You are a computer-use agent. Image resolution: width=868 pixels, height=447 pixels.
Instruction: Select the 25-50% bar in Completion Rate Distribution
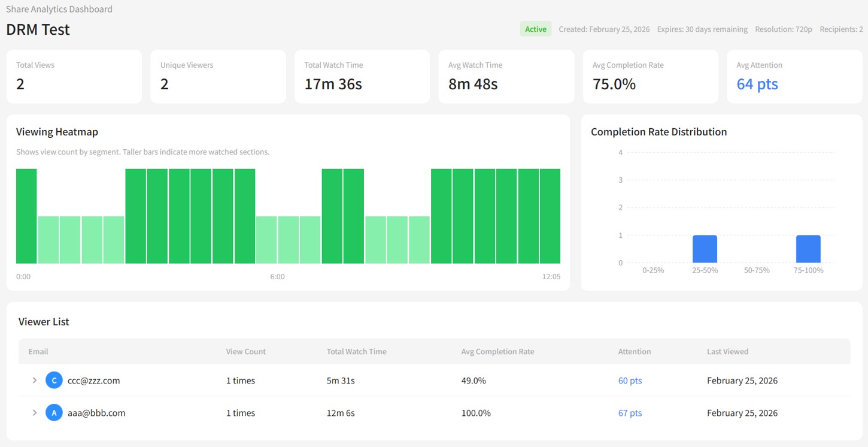tap(705, 249)
